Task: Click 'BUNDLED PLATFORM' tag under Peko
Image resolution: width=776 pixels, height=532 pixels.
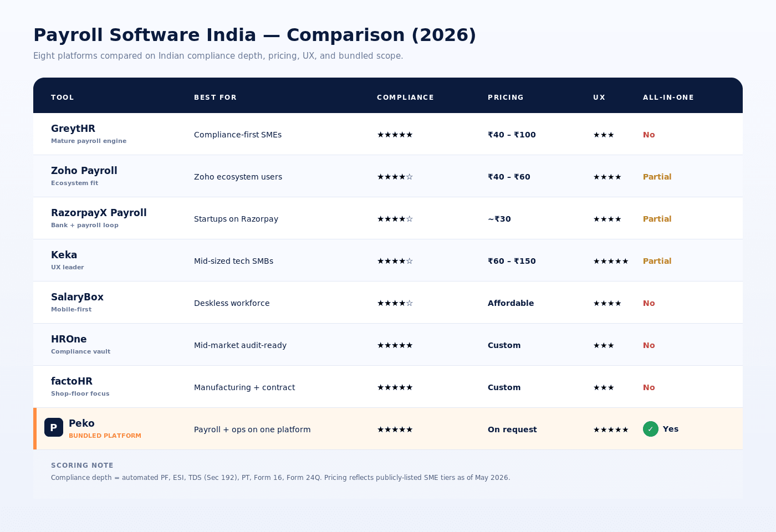Action: coord(105,436)
